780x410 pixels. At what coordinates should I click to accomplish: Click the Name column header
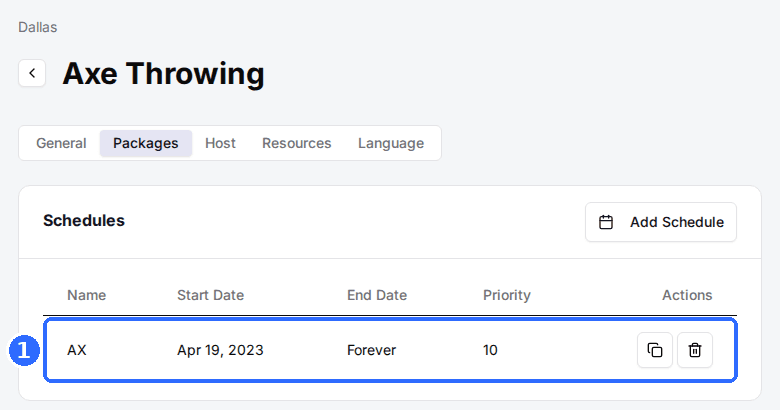pyautogui.click(x=87, y=295)
